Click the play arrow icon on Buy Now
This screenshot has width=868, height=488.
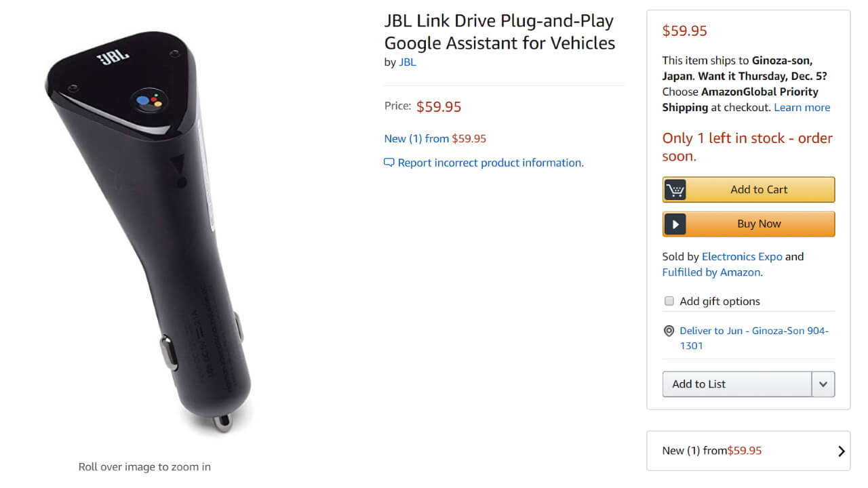pos(675,224)
